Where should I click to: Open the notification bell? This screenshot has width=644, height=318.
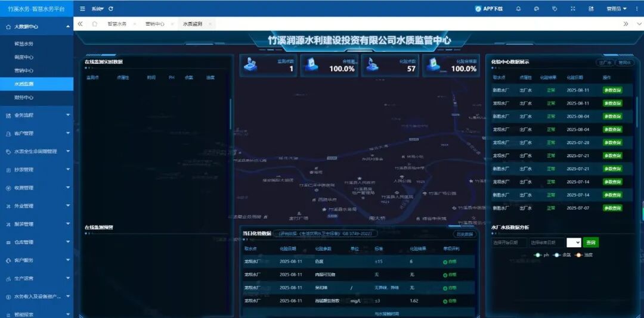518,8
